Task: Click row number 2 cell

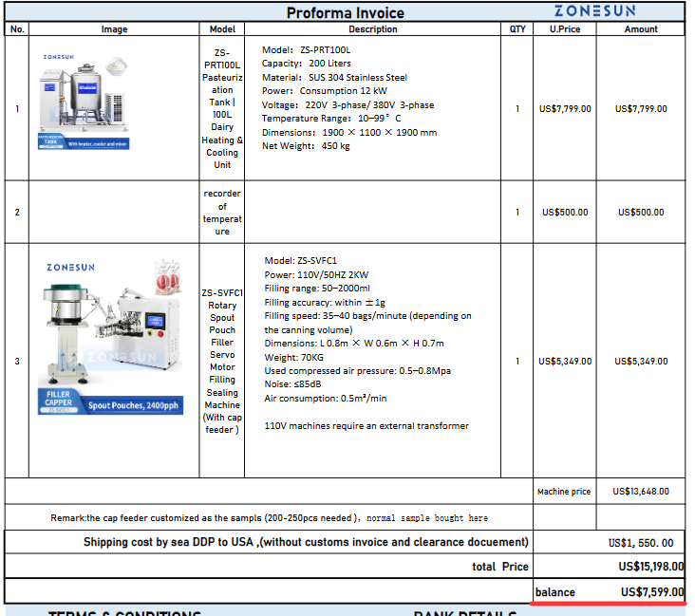Action: (x=17, y=213)
